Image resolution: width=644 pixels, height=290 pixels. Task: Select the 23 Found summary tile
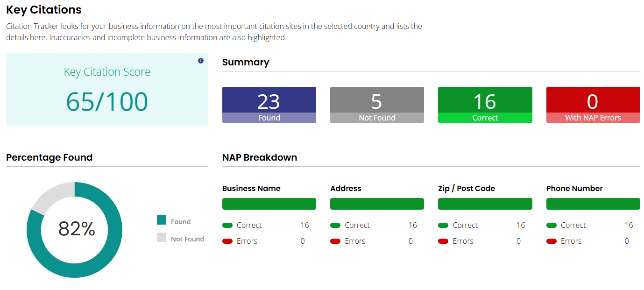(x=269, y=105)
